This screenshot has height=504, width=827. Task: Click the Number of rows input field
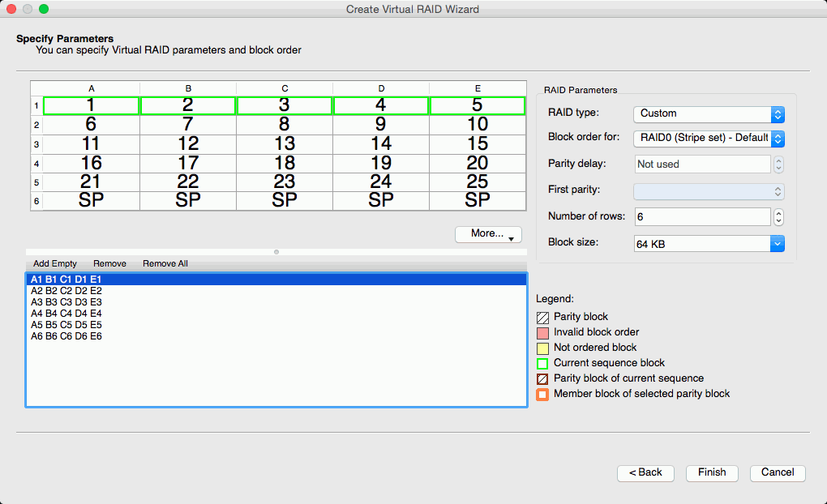pyautogui.click(x=701, y=217)
